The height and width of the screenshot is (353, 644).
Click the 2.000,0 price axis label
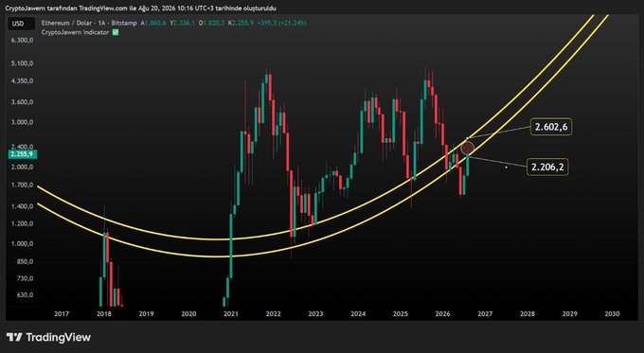point(23,168)
